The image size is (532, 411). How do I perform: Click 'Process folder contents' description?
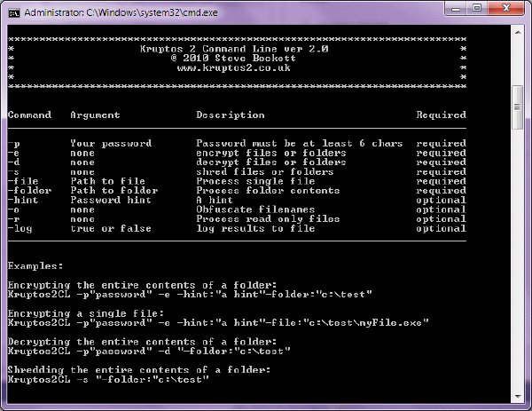coord(268,191)
